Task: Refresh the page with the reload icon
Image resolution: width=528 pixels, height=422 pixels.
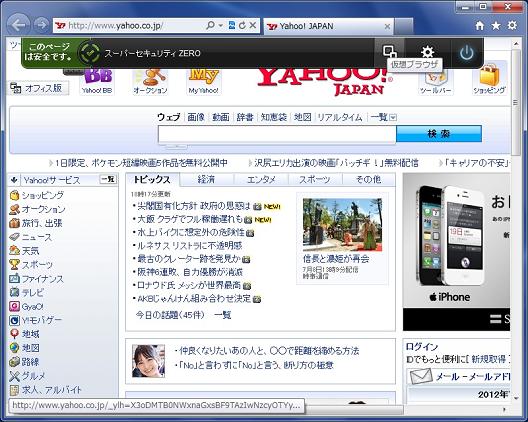Action: tap(242, 25)
